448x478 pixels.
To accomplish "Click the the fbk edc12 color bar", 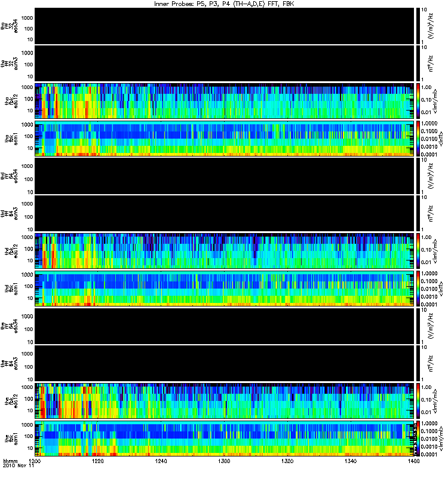I will pyautogui.click(x=418, y=401).
